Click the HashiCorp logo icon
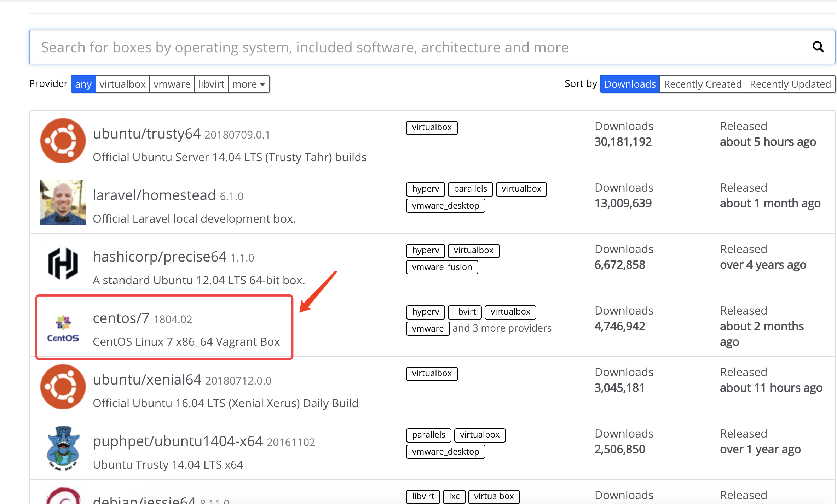Screen dimensions: 837x504 pos(63,264)
